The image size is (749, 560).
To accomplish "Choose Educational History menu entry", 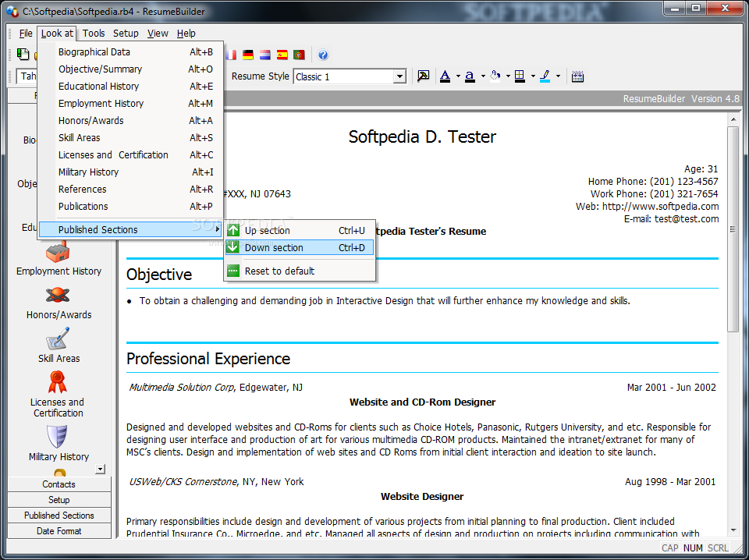I will [x=130, y=87].
